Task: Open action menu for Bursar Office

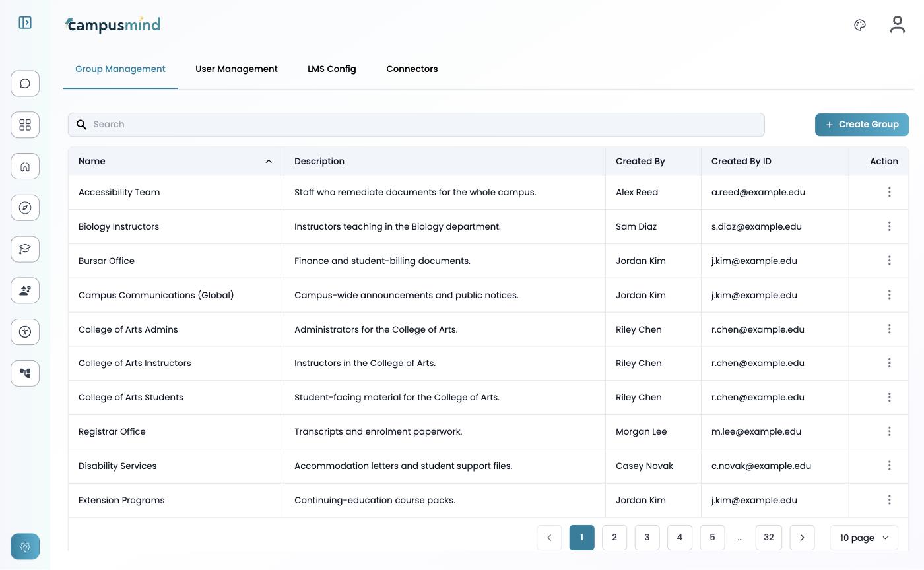Action: coord(889,261)
